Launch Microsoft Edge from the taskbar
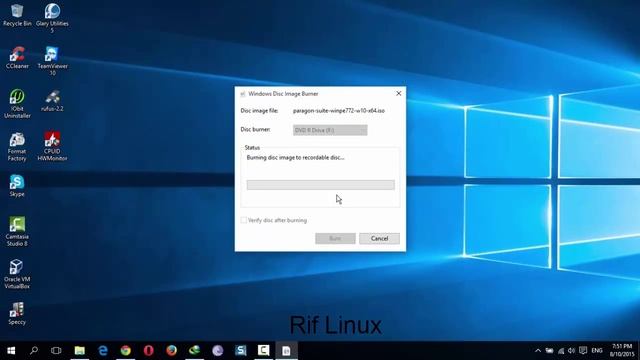The height and width of the screenshot is (360, 640). [103, 350]
